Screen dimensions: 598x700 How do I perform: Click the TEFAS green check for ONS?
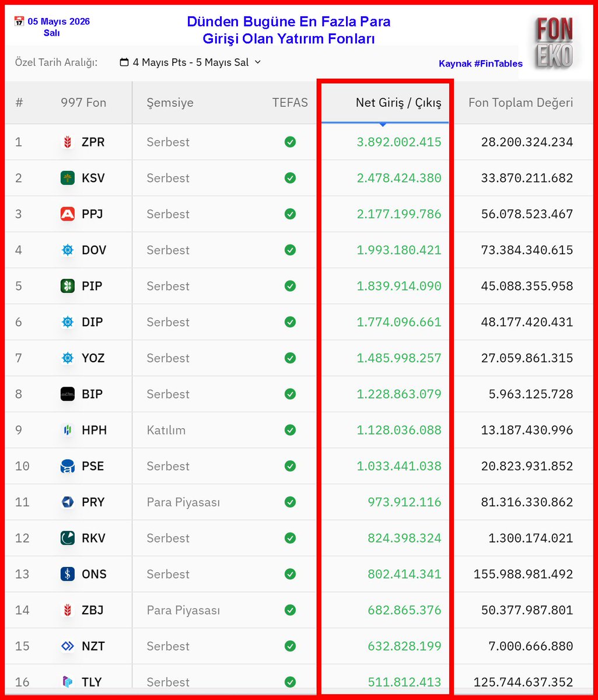coord(290,574)
